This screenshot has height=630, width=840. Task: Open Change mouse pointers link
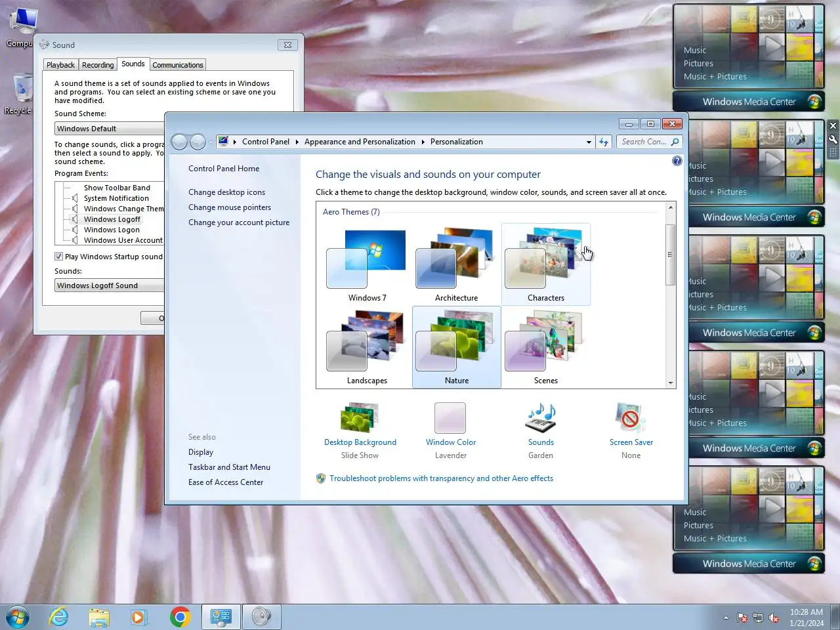229,207
